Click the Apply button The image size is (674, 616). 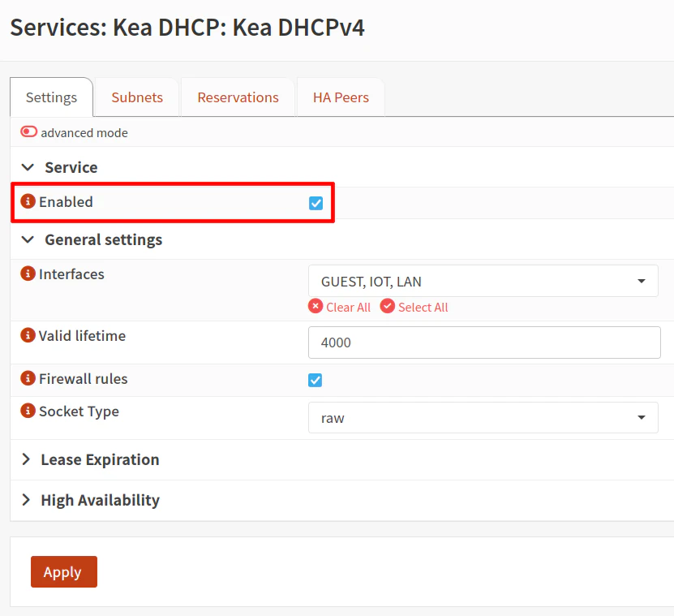tap(64, 571)
